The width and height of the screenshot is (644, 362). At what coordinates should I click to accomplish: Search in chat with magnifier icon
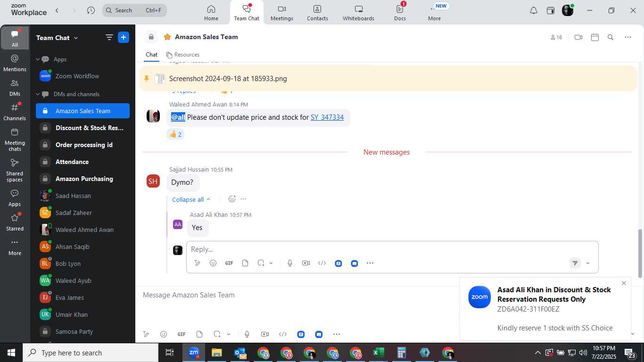click(x=611, y=37)
